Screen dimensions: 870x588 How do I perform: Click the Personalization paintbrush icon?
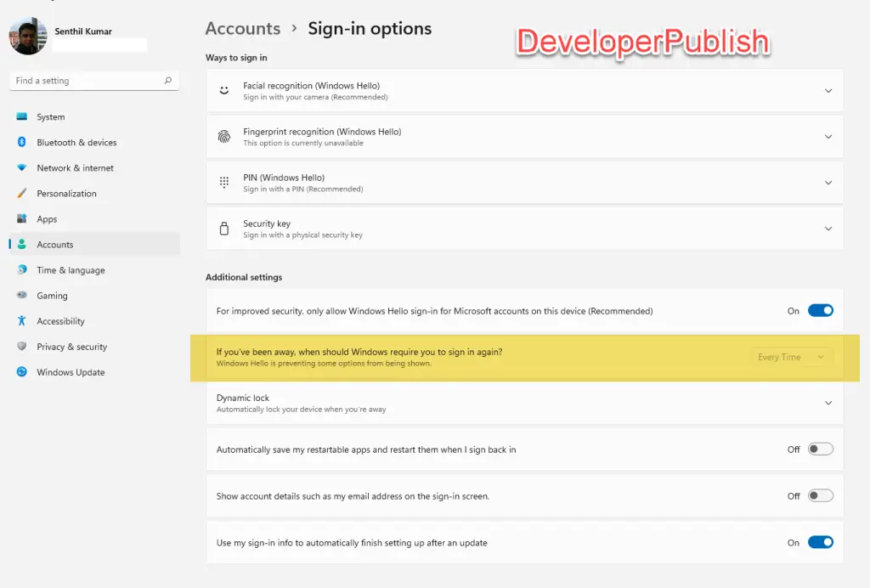(21, 193)
